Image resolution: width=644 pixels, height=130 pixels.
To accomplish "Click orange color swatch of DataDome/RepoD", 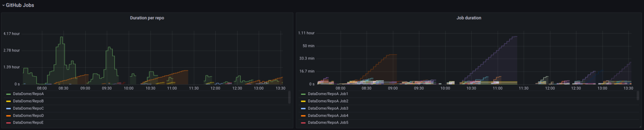I will (x=9, y=116).
